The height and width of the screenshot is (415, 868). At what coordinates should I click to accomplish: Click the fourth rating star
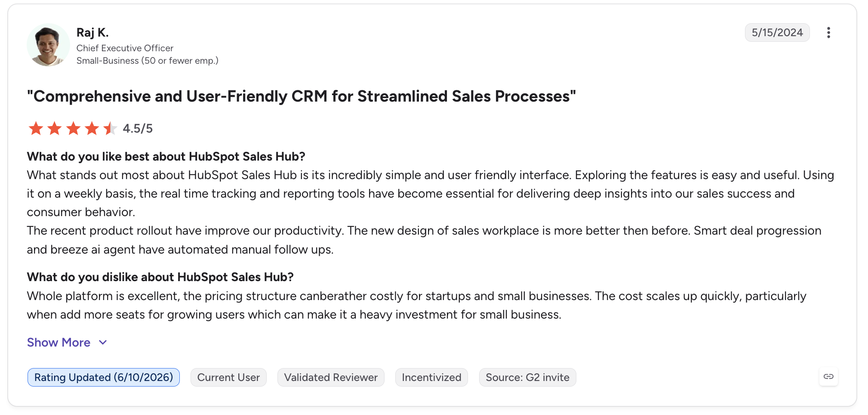coord(92,128)
